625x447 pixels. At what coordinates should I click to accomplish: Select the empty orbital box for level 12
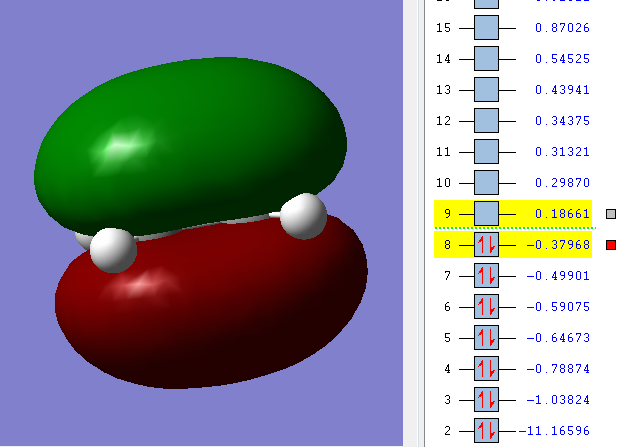pyautogui.click(x=486, y=121)
